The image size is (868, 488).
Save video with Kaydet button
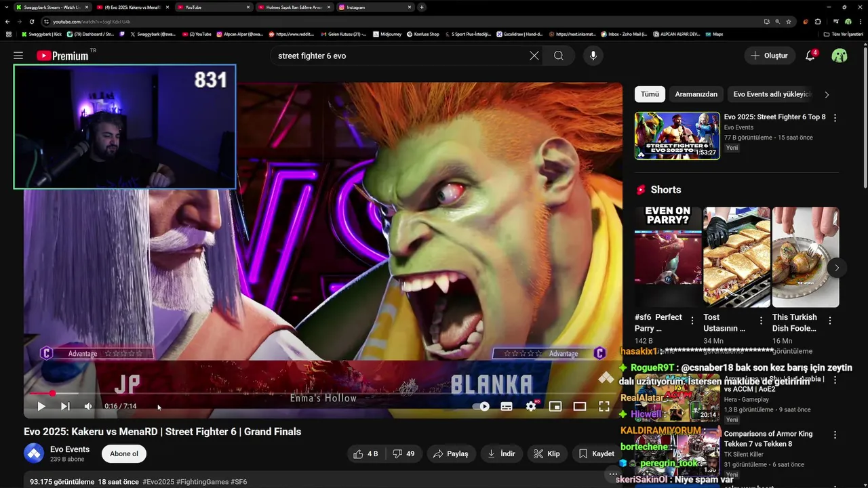pyautogui.click(x=596, y=453)
